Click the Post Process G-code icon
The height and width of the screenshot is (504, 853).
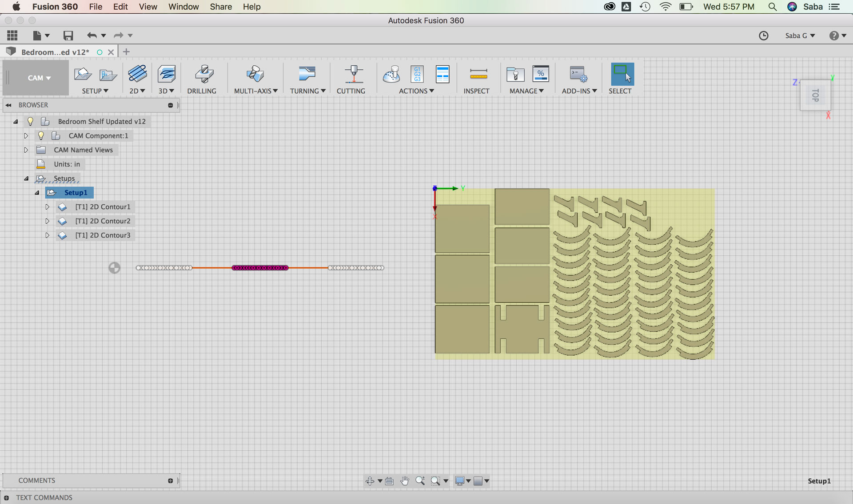point(417,75)
